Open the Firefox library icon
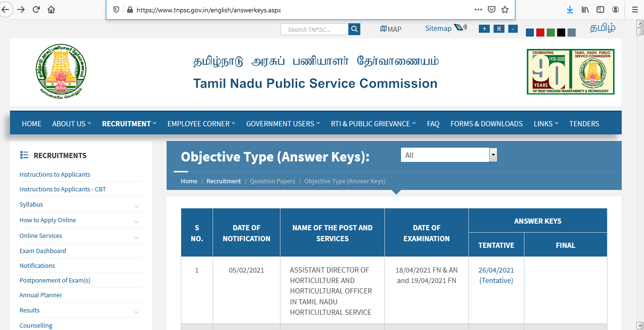The image size is (644, 330). (585, 9)
